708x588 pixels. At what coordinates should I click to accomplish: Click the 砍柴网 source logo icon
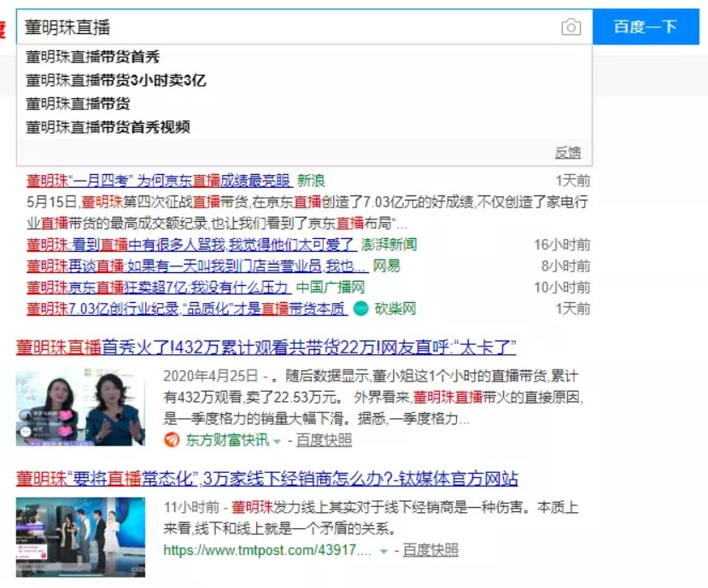click(x=360, y=309)
